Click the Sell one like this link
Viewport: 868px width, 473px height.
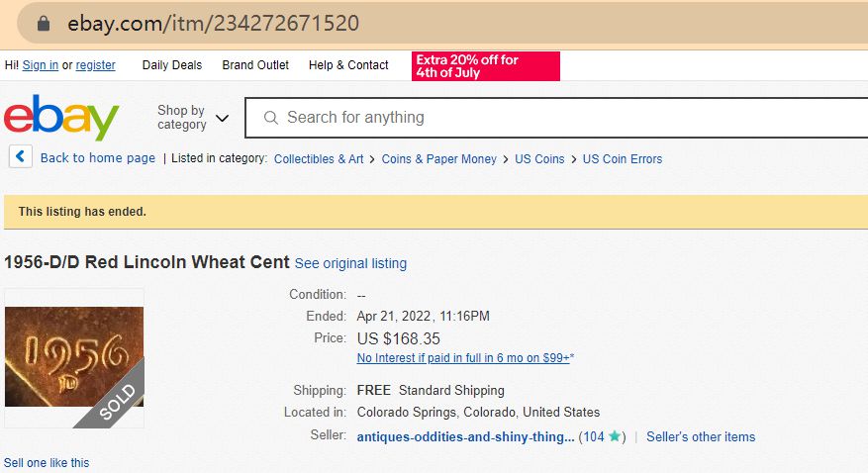[x=47, y=462]
